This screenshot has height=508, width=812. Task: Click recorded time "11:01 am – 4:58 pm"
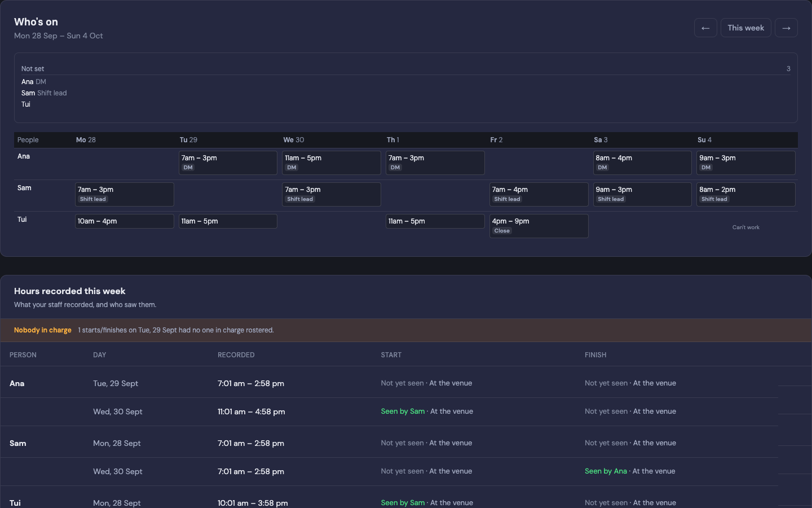251,412
